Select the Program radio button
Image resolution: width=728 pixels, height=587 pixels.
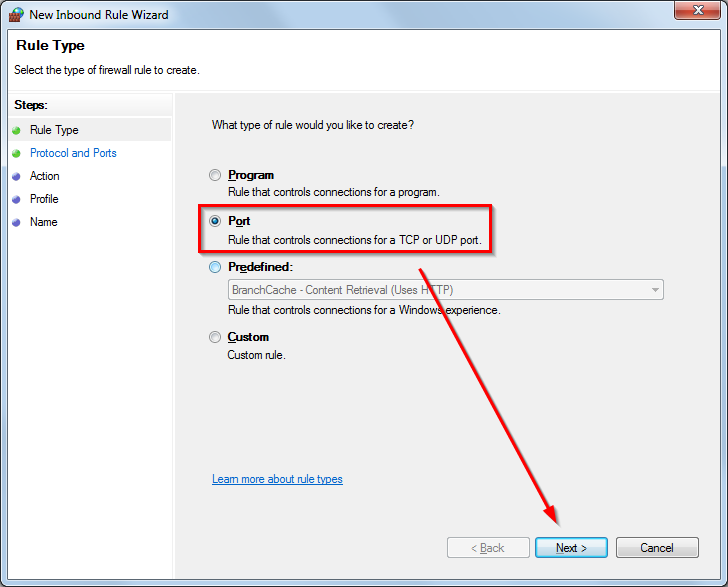pyautogui.click(x=215, y=175)
